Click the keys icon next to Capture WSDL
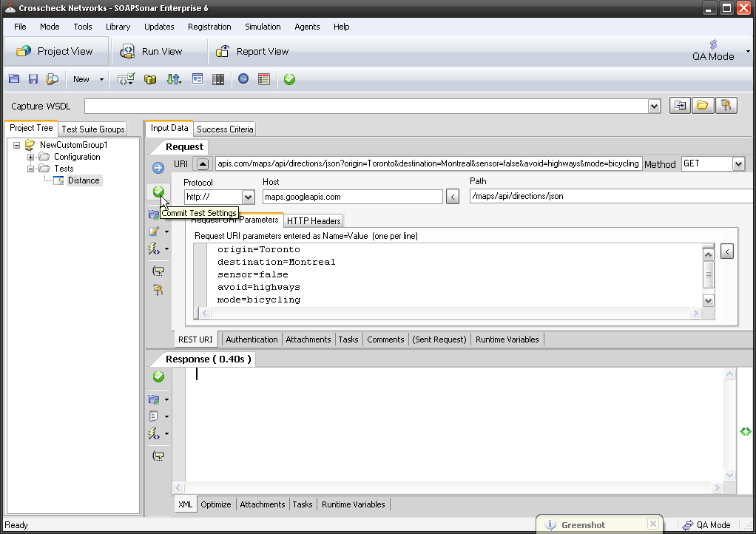Viewport: 756px width, 534px height. [x=726, y=105]
